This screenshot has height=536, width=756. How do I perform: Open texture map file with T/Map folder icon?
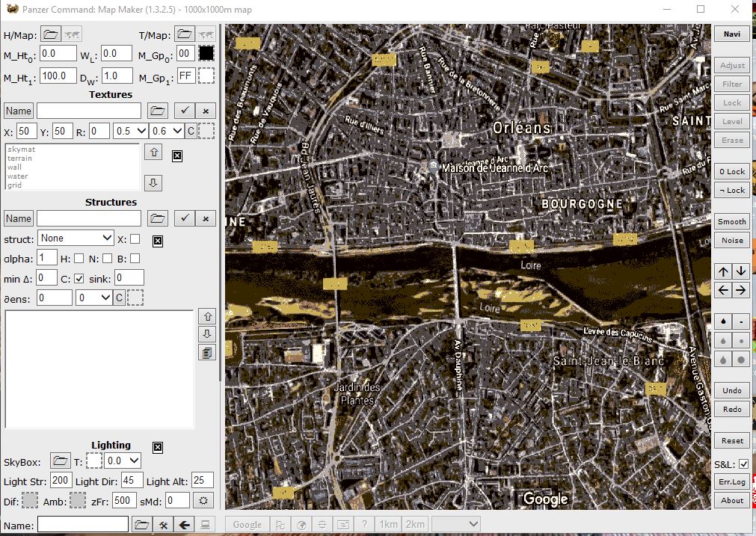tap(184, 34)
